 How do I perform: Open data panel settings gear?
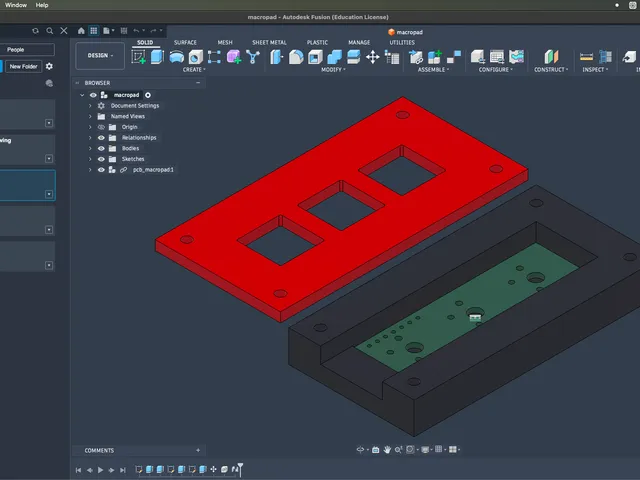click(x=49, y=66)
